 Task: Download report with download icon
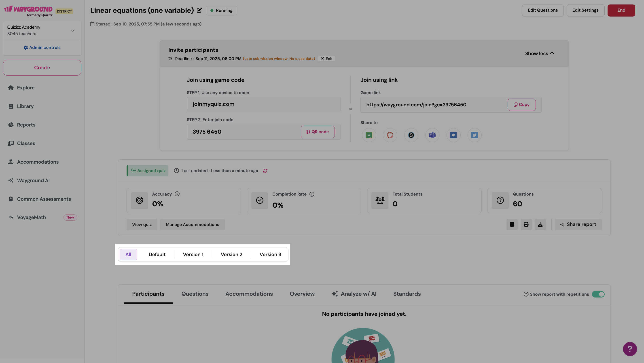[540, 224]
